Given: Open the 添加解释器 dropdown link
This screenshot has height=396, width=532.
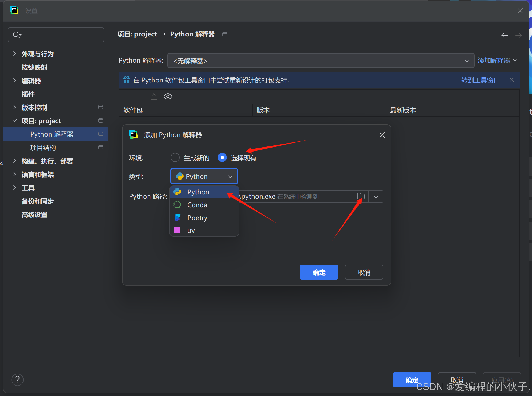Looking at the screenshot, I should coord(497,61).
